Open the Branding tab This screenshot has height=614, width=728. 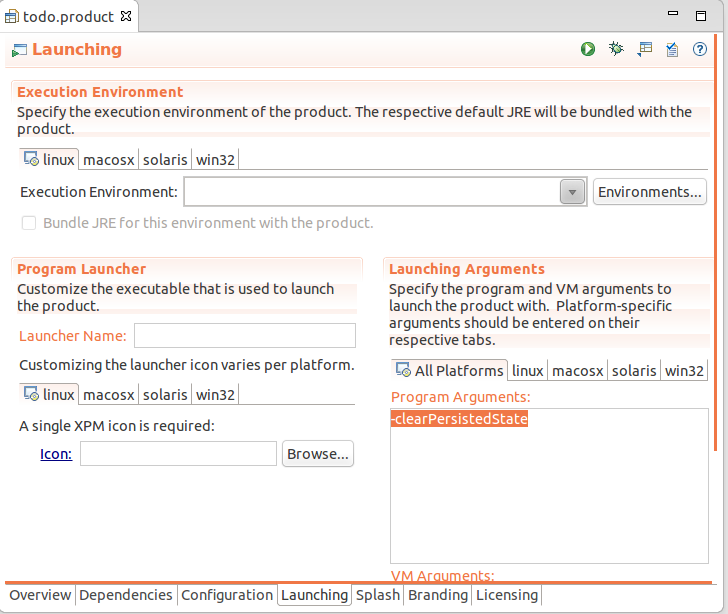[438, 595]
